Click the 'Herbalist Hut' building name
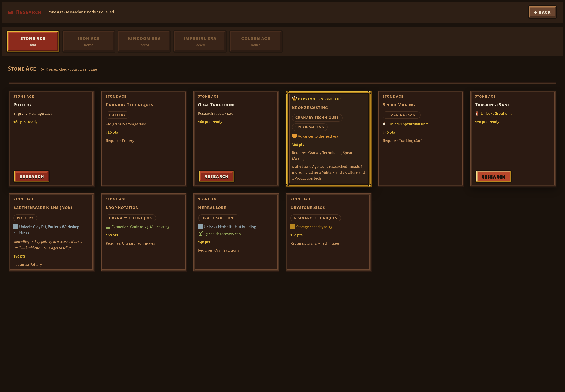The height and width of the screenshot is (392, 565). pyautogui.click(x=229, y=226)
